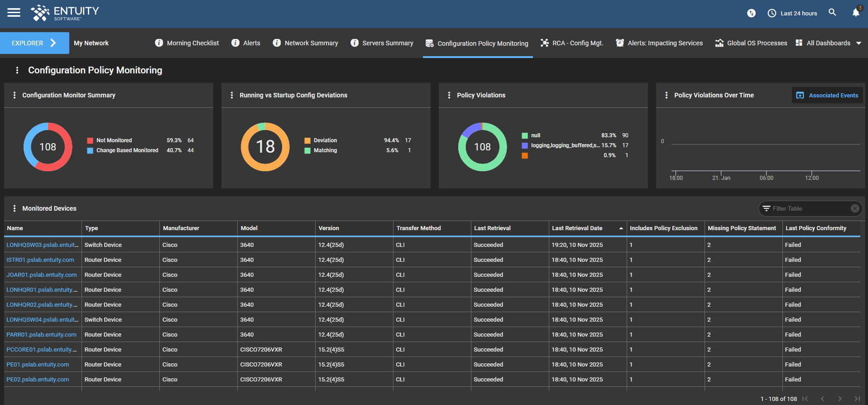
Task: Click the clock icon for time range
Action: pyautogui.click(x=772, y=13)
